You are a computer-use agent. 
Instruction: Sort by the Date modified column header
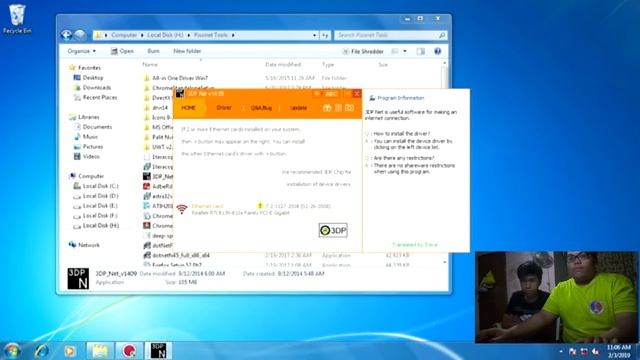(283, 65)
